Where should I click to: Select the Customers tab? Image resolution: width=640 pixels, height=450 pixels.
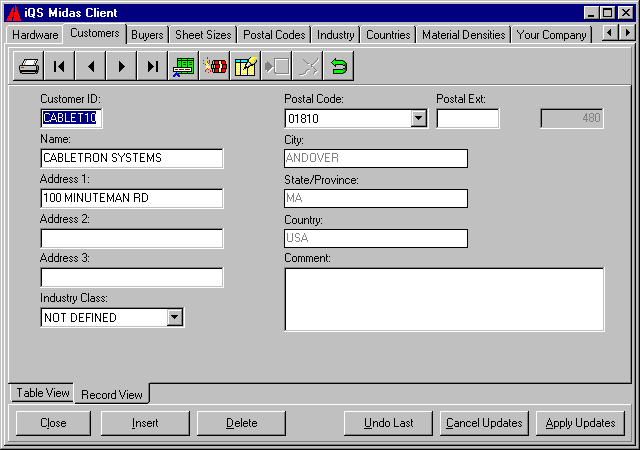tap(95, 33)
